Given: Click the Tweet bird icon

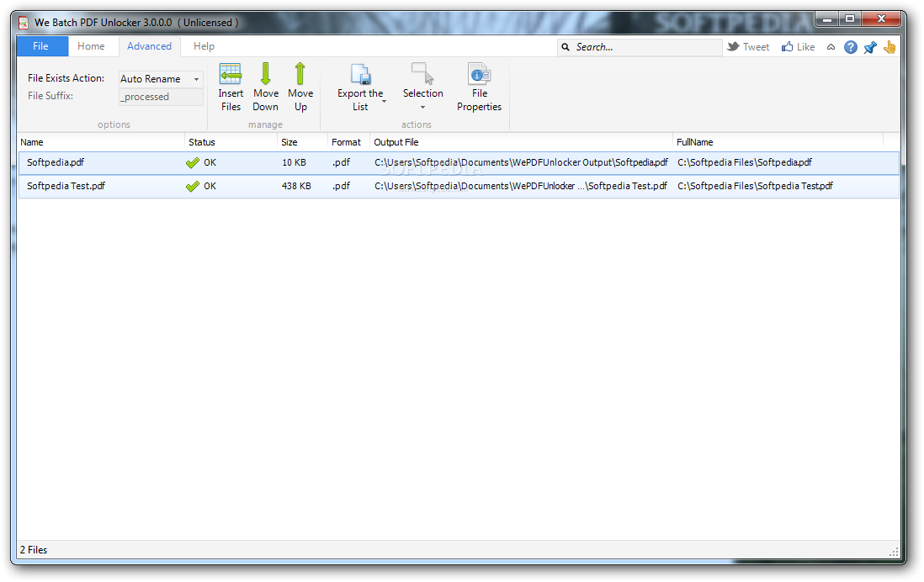Looking at the screenshot, I should pyautogui.click(x=733, y=46).
